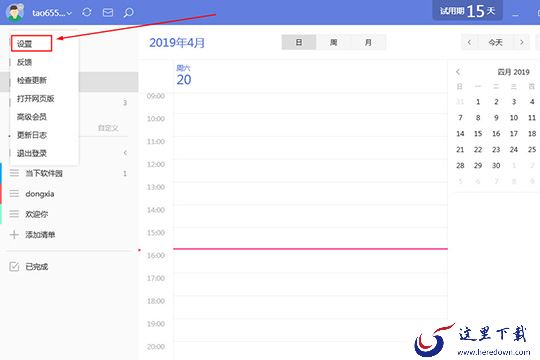Click the 18:00 time slot row

point(311,307)
